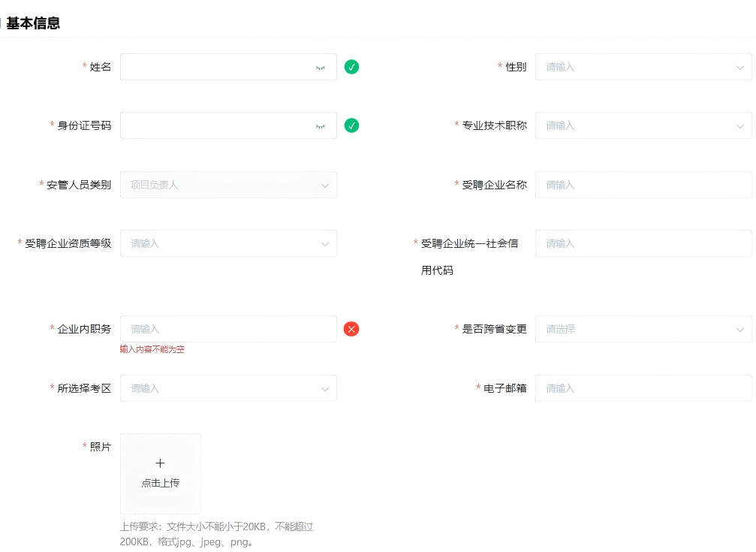This screenshot has width=756, height=552.
Task: Toggle visibility eye icon in 姓名 field
Action: tap(321, 68)
